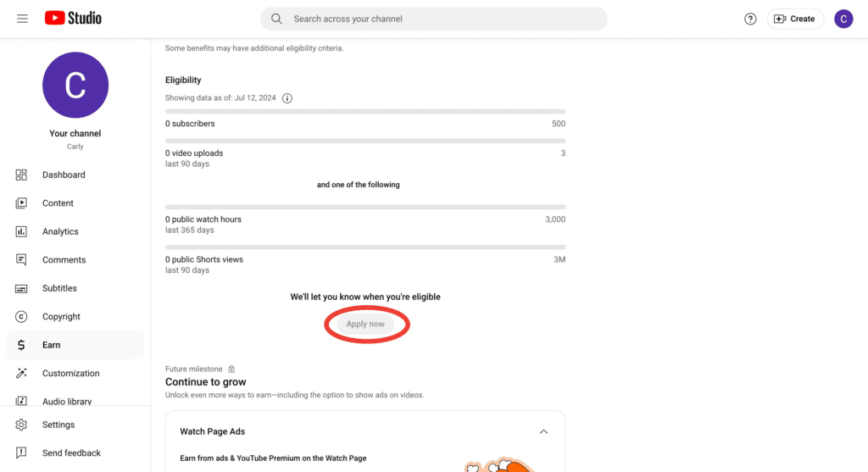
Task: Collapse the Watch Page Ads section
Action: 543,432
